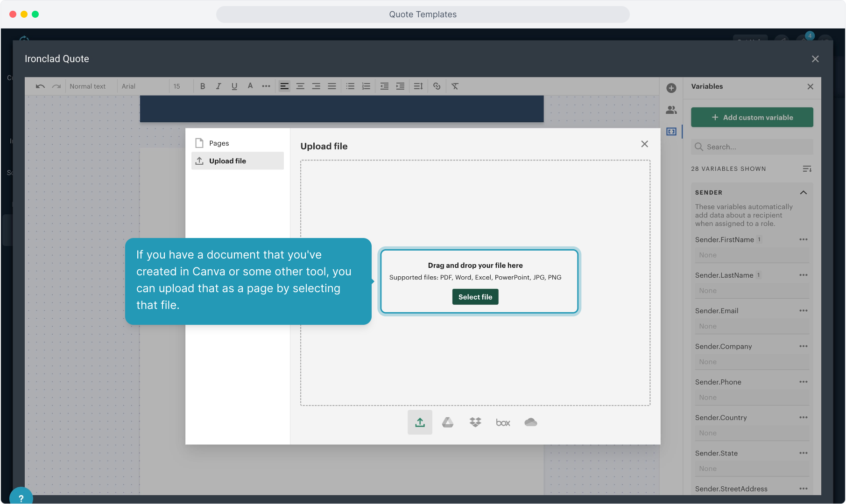This screenshot has height=504, width=846.
Task: Click the Redo arrow in the editor toolbar
Action: 56,86
